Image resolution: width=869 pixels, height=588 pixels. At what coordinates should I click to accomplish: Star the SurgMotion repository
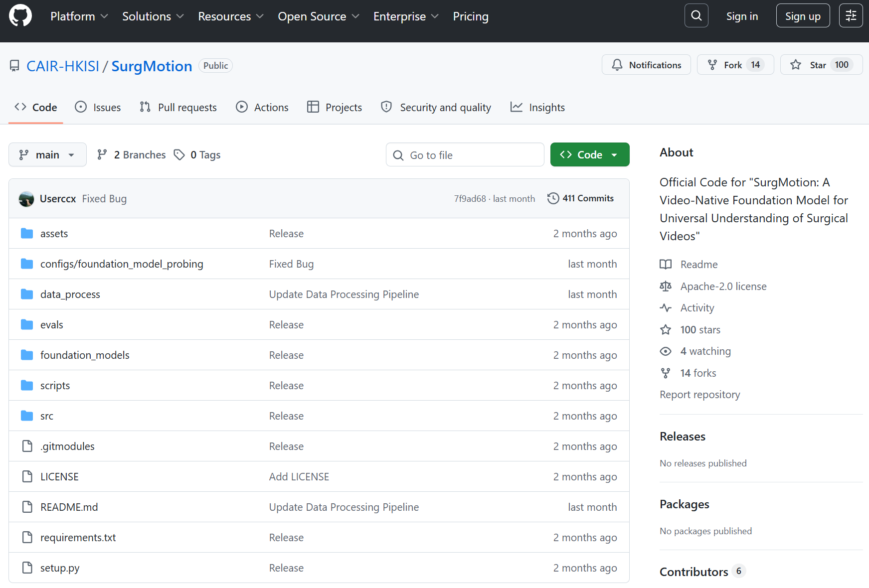(822, 65)
